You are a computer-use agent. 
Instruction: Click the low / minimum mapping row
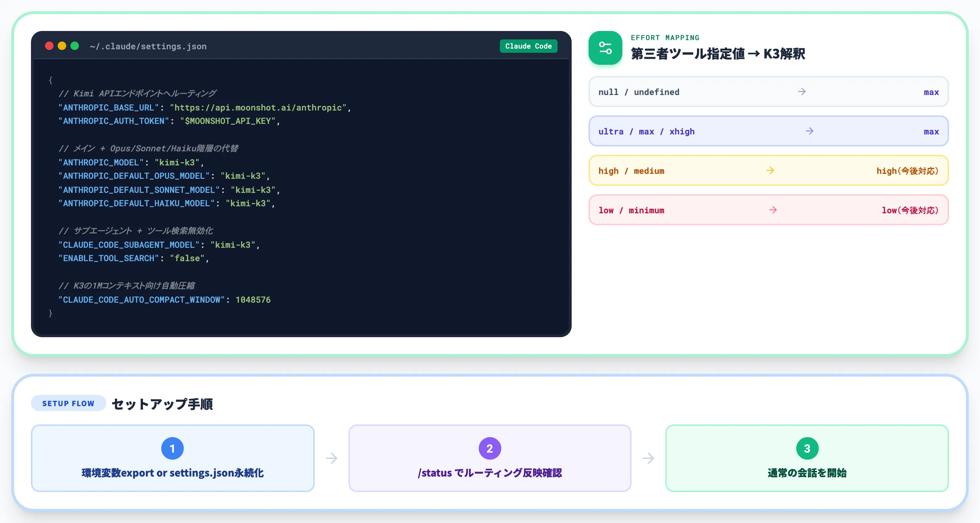768,210
